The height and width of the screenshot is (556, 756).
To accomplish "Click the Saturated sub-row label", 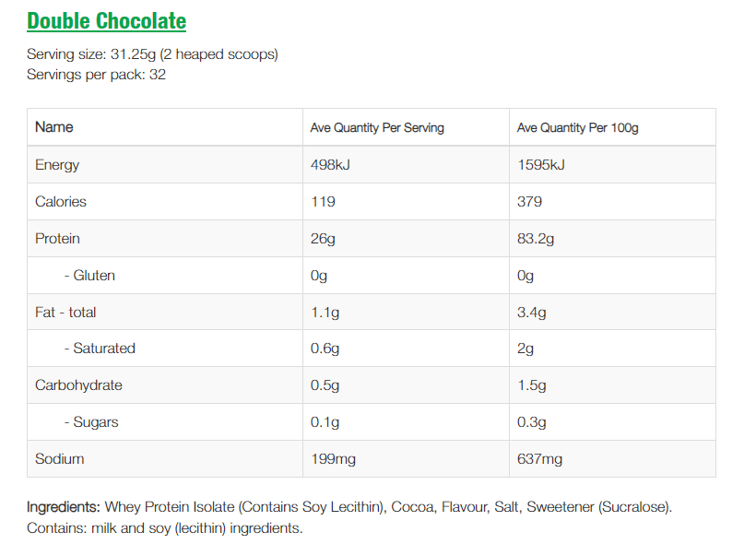I will click(x=100, y=349).
